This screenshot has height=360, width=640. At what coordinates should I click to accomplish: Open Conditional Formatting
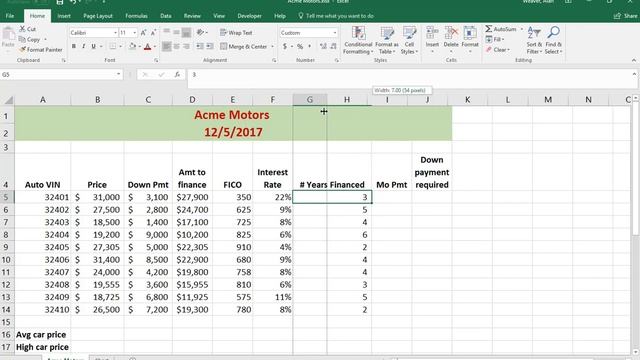(x=358, y=40)
